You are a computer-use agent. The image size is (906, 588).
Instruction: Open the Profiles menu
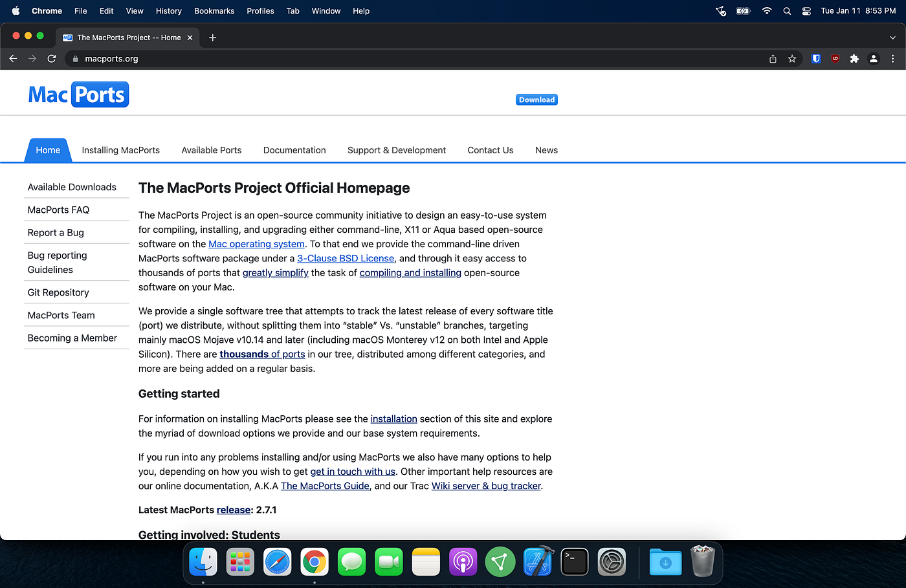[x=260, y=11]
